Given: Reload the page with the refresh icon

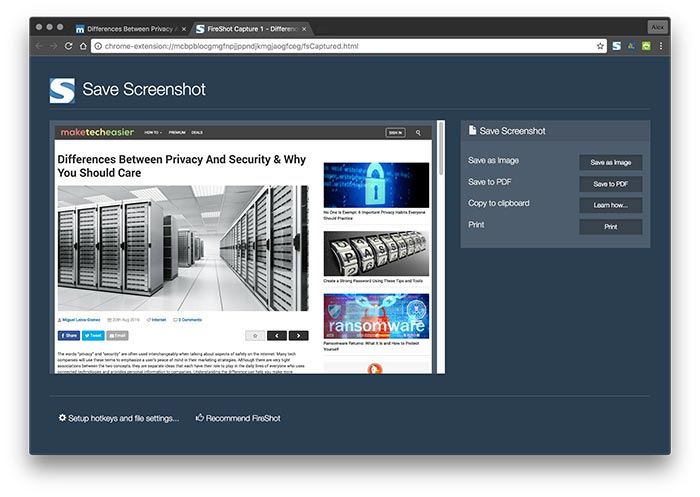Looking at the screenshot, I should (x=68, y=46).
